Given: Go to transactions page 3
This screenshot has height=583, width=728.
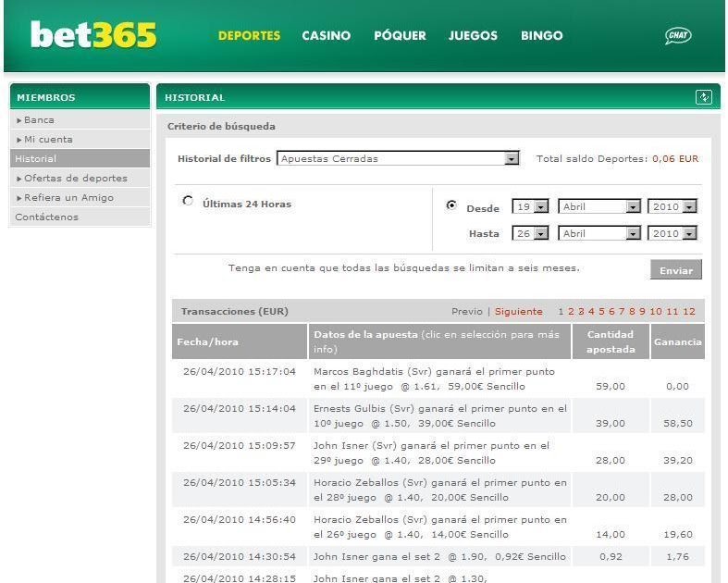Looking at the screenshot, I should pos(581,311).
